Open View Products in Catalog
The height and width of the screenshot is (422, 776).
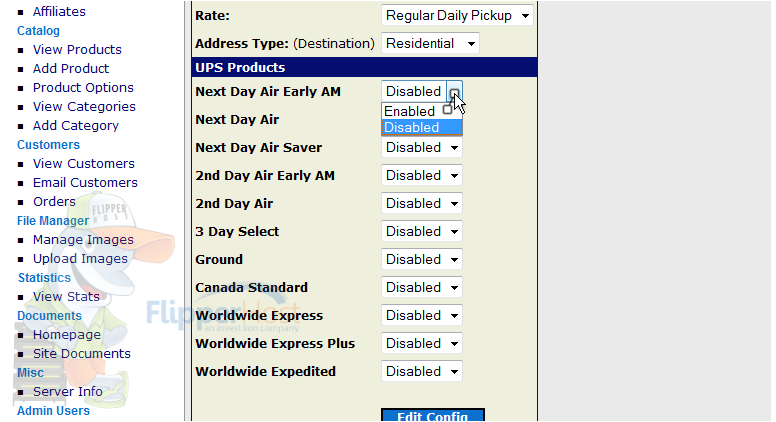77,49
